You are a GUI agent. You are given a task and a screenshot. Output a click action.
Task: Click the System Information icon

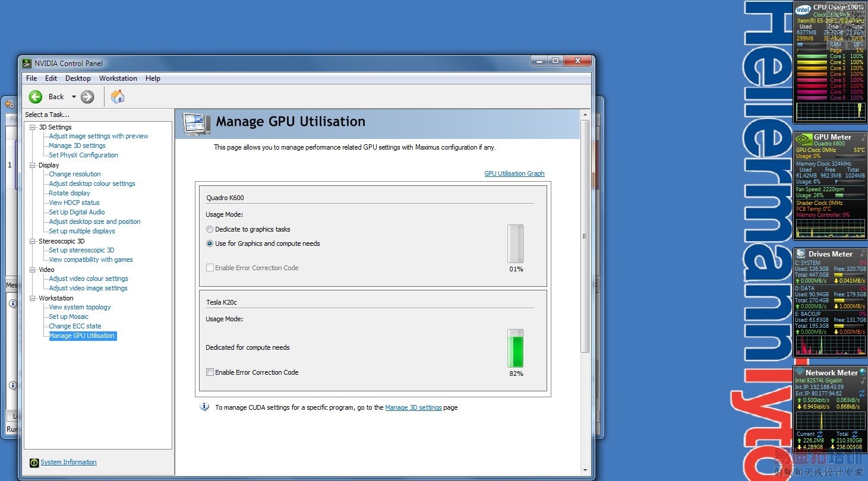[34, 463]
